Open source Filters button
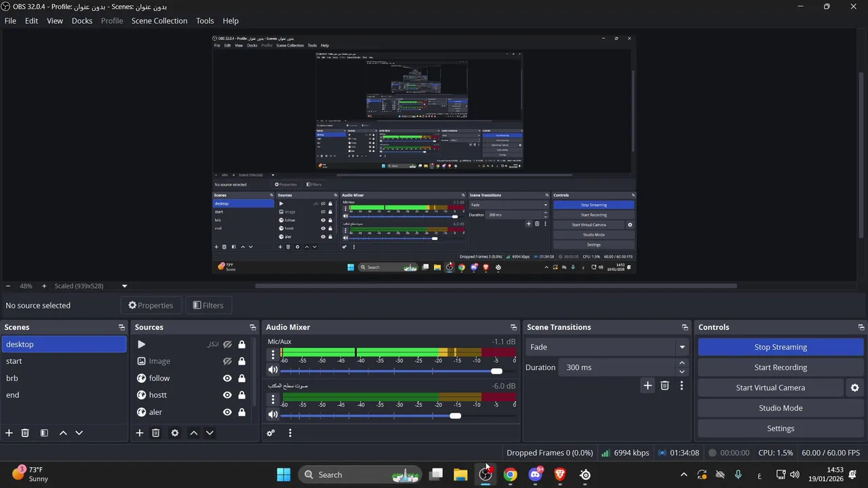Screen dimensions: 868x488 (208, 306)
